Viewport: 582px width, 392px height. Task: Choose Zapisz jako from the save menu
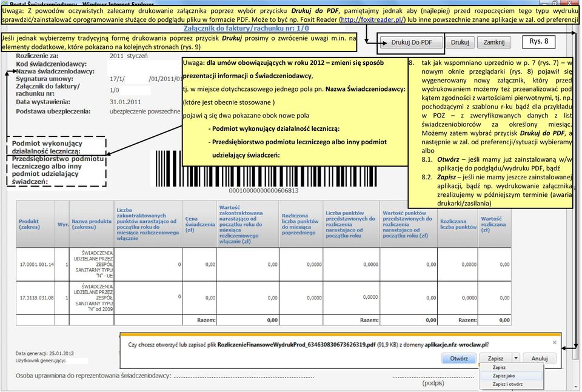pos(504,376)
